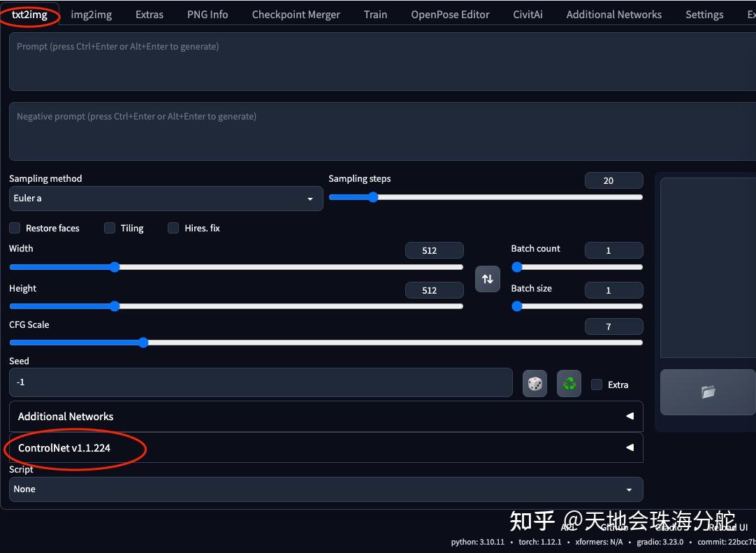The image size is (756, 553).
Task: Enable the Tiling checkbox
Action: (x=110, y=228)
